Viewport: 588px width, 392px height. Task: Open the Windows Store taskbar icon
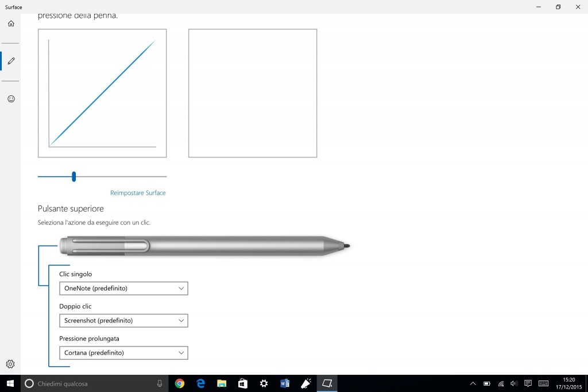click(x=243, y=383)
